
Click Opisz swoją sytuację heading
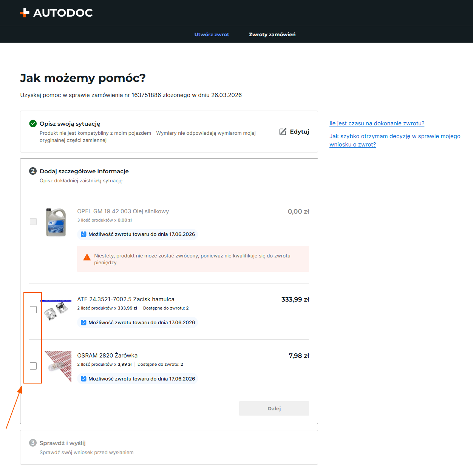70,123
